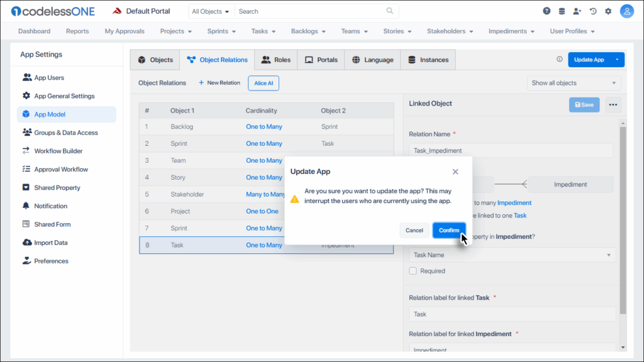The width and height of the screenshot is (644, 362).
Task: Cancel the Update App dialog
Action: point(414,230)
